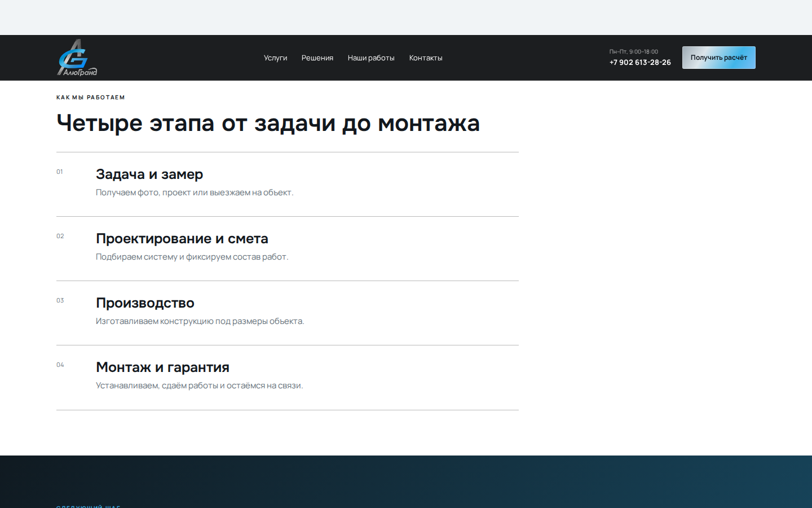812x508 pixels.
Task: Open the Услуги menu item
Action: [275, 58]
